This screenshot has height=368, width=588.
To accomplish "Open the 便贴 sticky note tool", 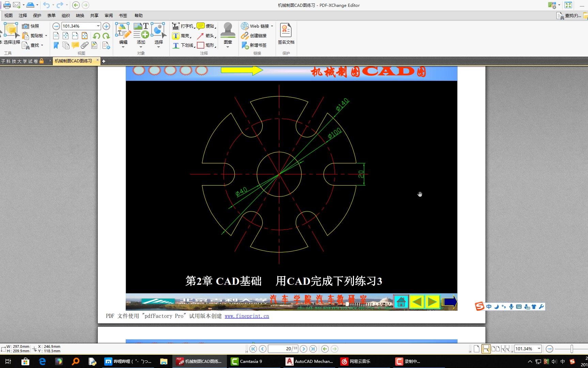I will 207,26.
